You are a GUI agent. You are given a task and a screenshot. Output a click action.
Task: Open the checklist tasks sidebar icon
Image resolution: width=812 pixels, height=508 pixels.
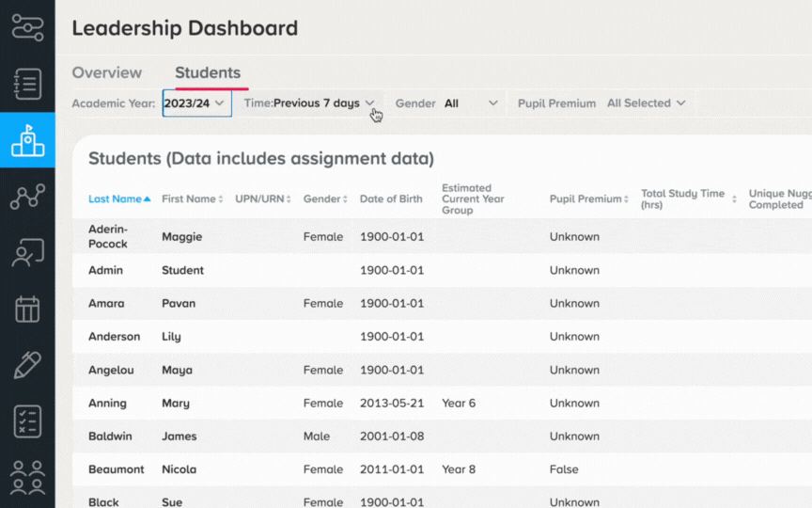coord(27,421)
